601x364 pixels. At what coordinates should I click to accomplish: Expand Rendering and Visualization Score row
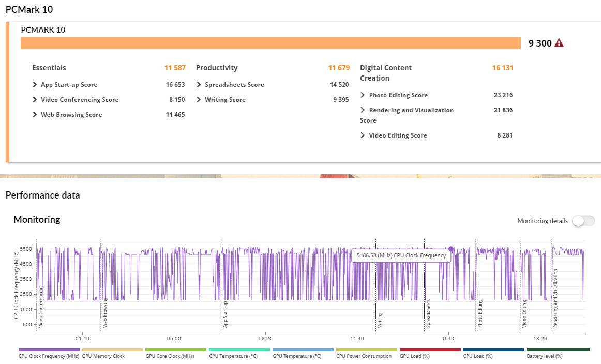pyautogui.click(x=363, y=110)
